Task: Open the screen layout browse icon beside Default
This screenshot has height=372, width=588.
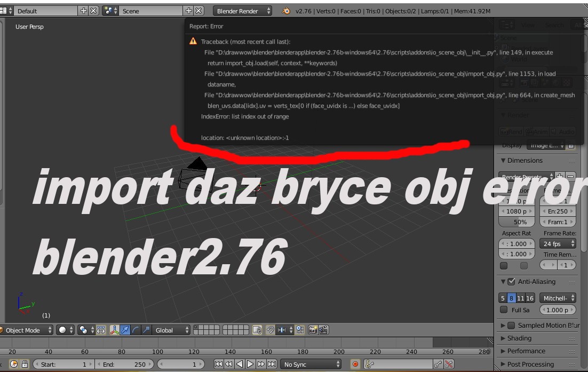Action: click(x=6, y=11)
